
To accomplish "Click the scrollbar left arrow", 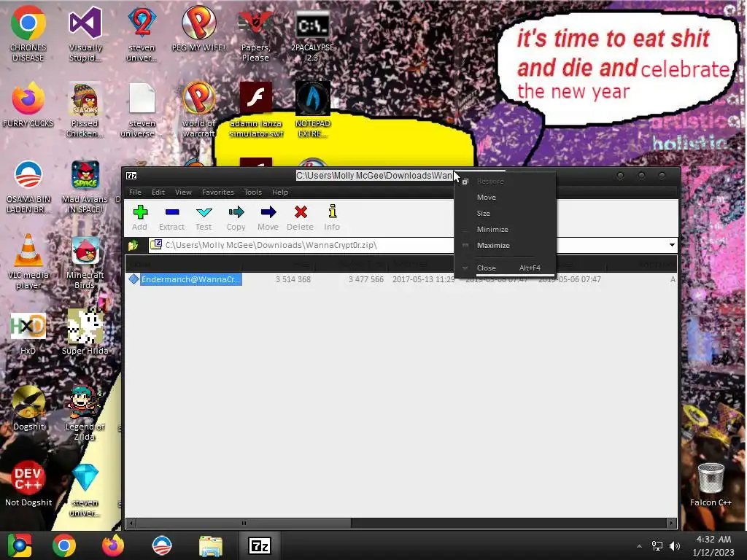I will [131, 524].
